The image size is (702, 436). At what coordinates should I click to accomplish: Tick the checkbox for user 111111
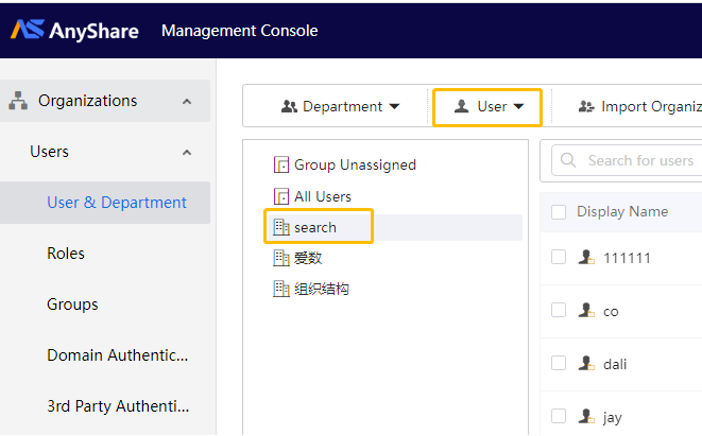558,257
